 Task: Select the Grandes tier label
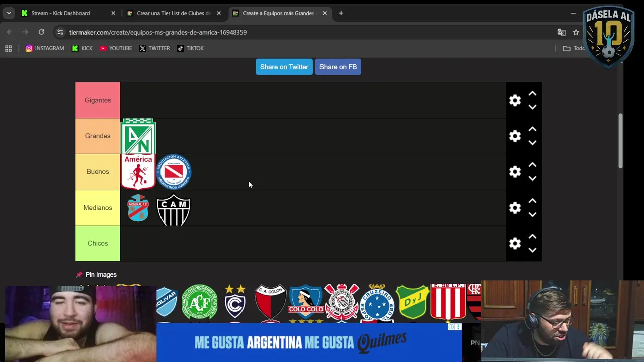98,136
